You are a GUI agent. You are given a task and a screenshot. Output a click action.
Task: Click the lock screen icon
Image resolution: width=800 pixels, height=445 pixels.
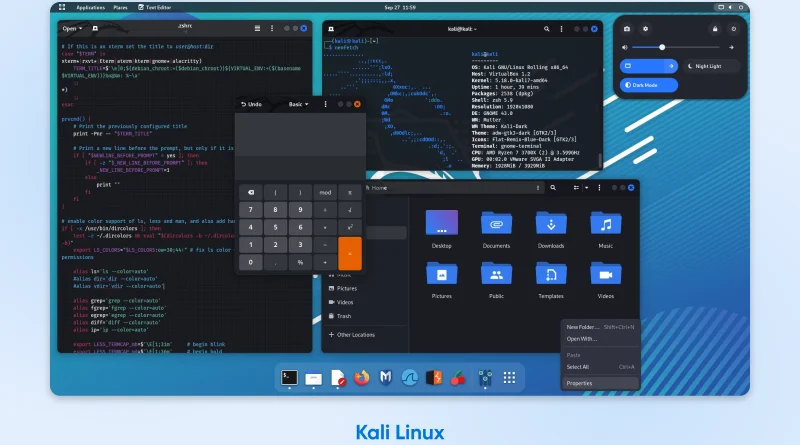(715, 29)
